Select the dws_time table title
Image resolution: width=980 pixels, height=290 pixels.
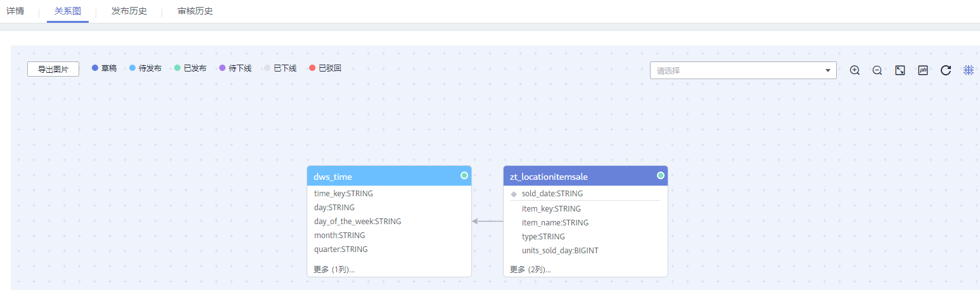333,177
